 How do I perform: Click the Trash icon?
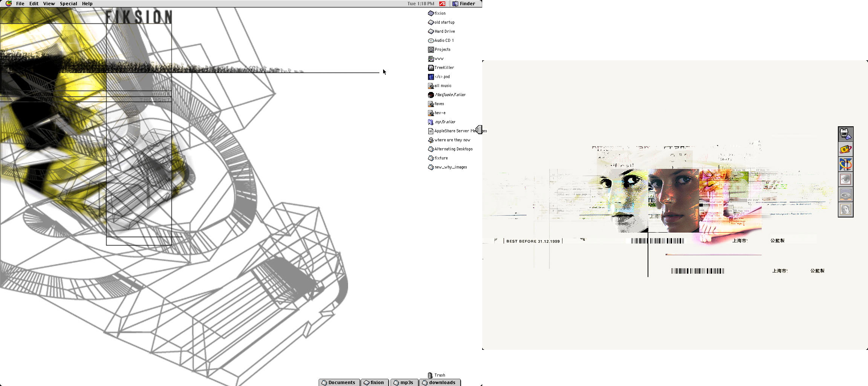(430, 375)
